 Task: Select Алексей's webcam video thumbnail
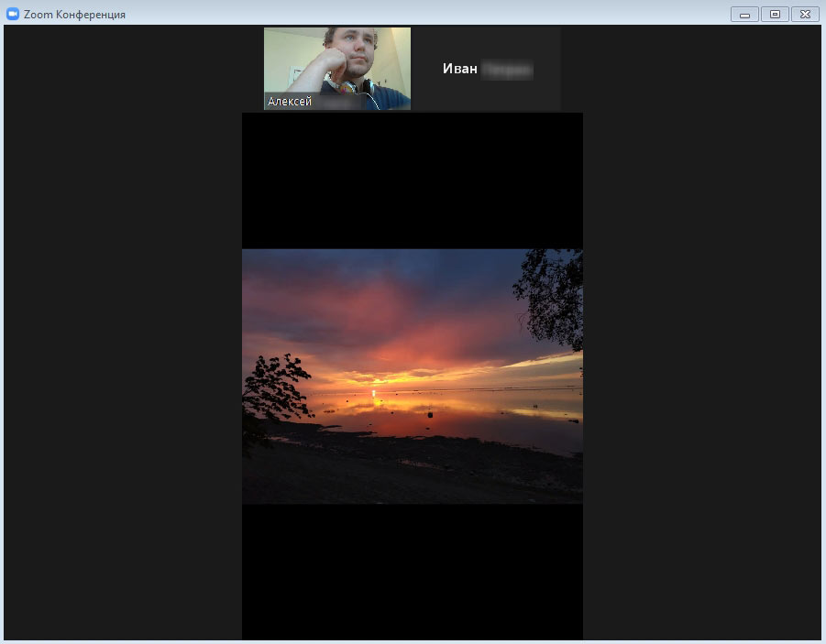[337, 64]
